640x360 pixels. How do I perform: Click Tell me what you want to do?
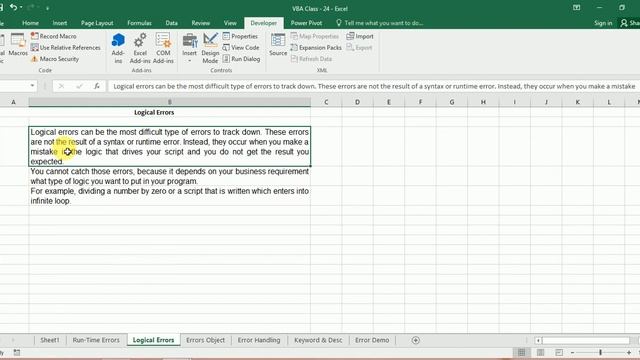tap(379, 23)
